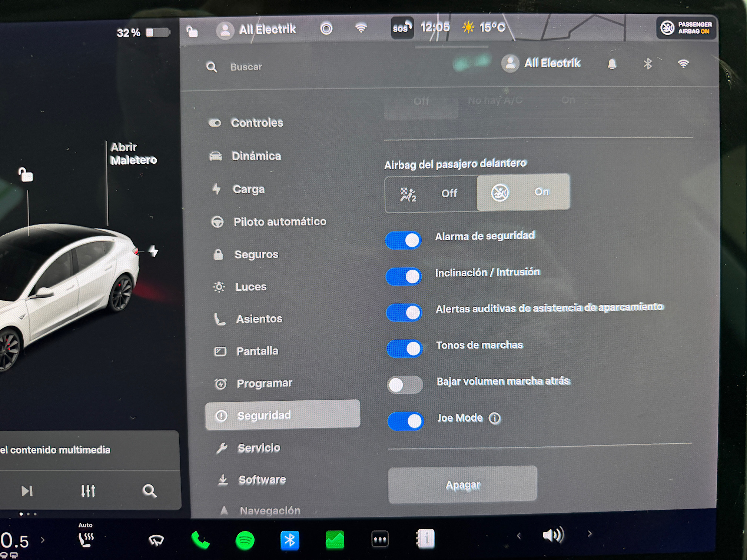Image resolution: width=747 pixels, height=560 pixels.
Task: Open the manual info booklet icon
Action: (425, 538)
